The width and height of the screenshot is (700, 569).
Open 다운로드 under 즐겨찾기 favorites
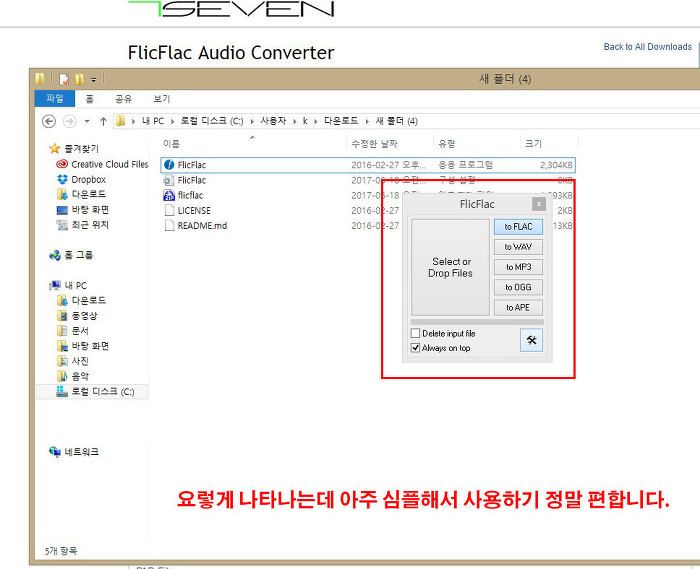82,194
